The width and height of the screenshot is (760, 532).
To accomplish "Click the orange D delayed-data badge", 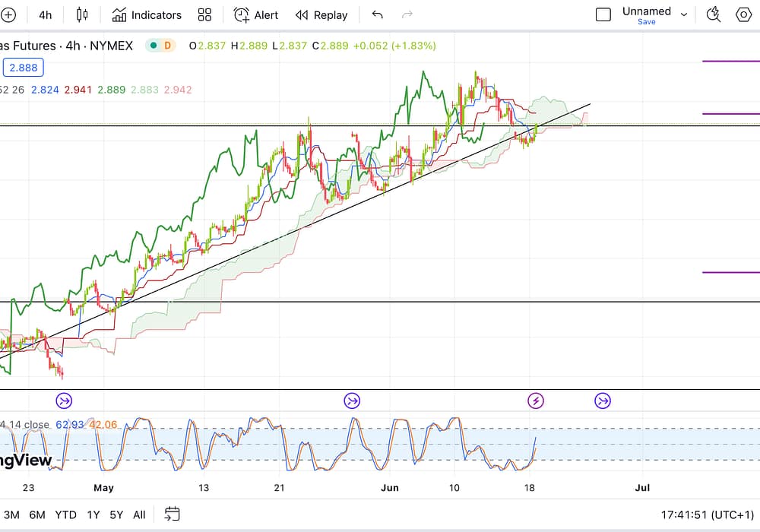I will (166, 46).
